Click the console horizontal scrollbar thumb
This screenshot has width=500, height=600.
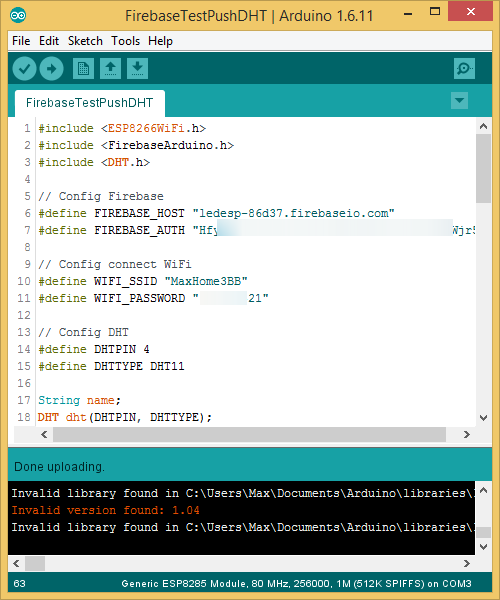tap(35, 563)
